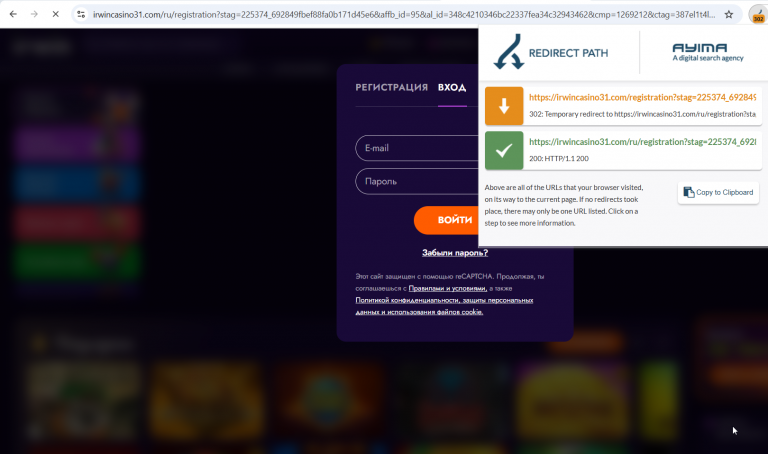This screenshot has width=768, height=454.
Task: Click the '302: Temporary redirect' text
Action: pos(642,114)
